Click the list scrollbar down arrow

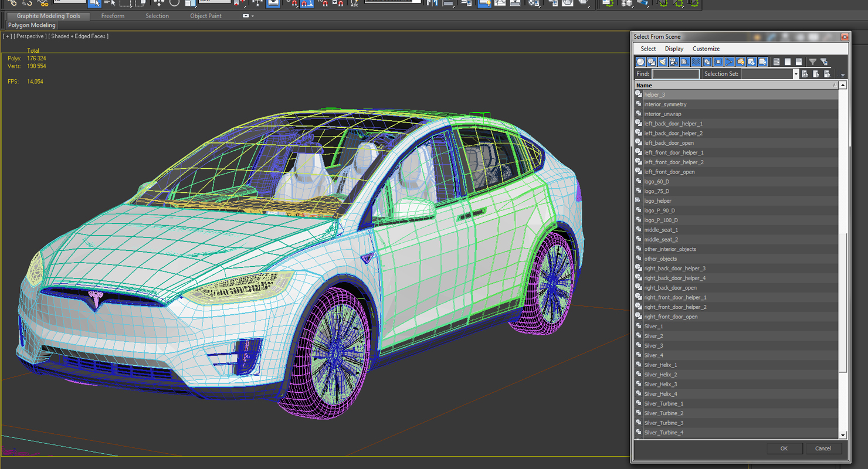pos(843,435)
